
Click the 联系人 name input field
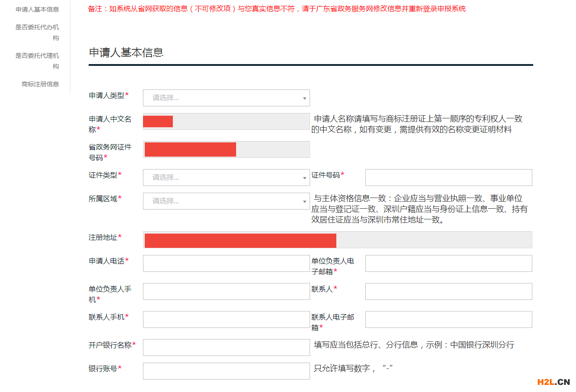449,291
